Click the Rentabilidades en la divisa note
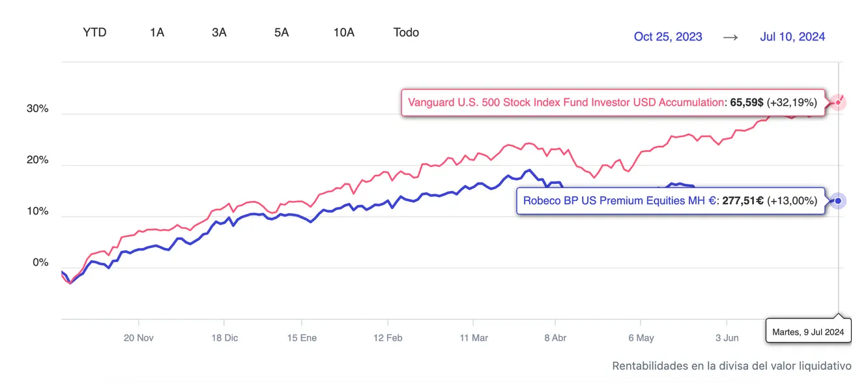The image size is (868, 383). point(732,366)
